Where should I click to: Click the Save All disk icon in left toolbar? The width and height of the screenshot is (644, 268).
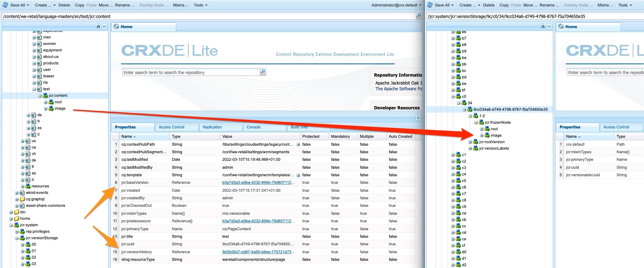point(5,5)
